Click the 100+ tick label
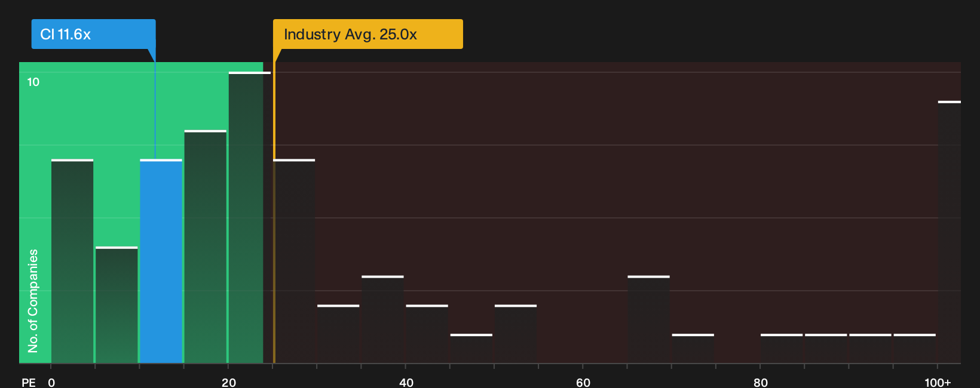 point(938,382)
